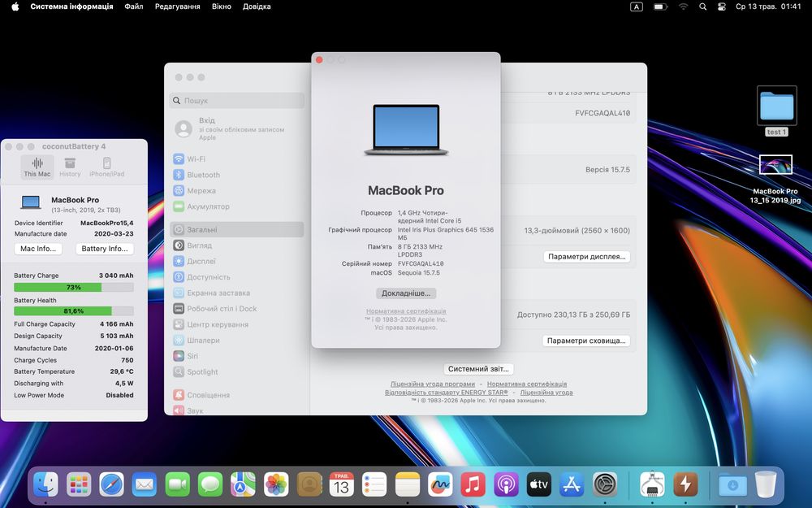Click System Information chip icon in Dock
Viewport: 812px width, 508px height.
(x=653, y=484)
